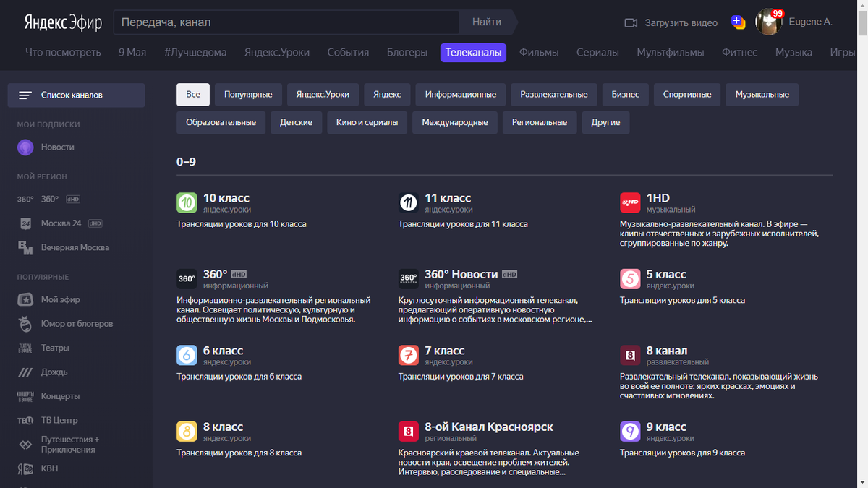Click the Яндекс Эфир logo
Viewport: 868px width, 488px height.
tap(64, 22)
